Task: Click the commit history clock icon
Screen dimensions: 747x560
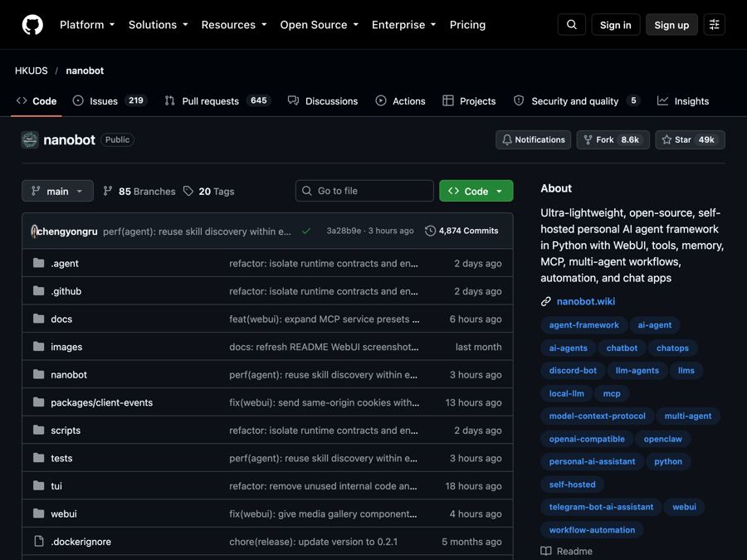Action: (430, 231)
